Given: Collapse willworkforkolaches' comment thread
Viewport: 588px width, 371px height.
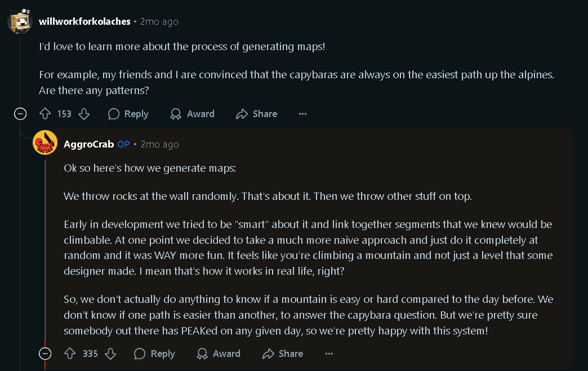Looking at the screenshot, I should coord(20,114).
